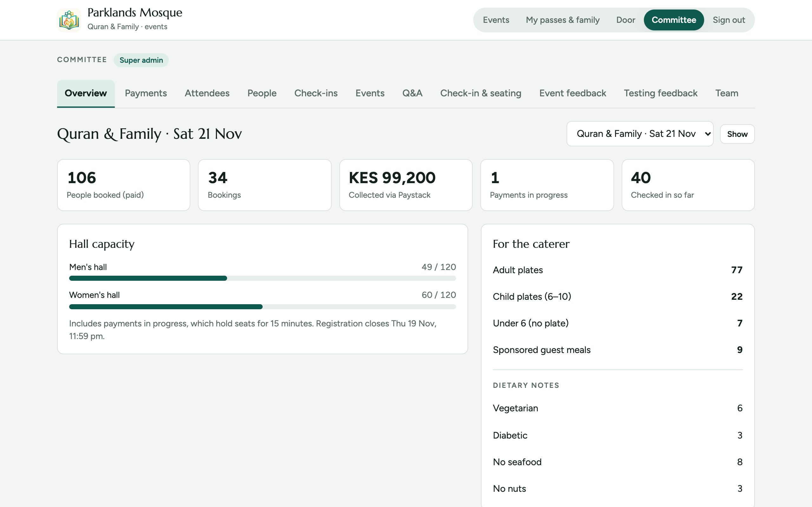This screenshot has width=812, height=507.
Task: Open the event selector dropdown
Action: (x=640, y=134)
